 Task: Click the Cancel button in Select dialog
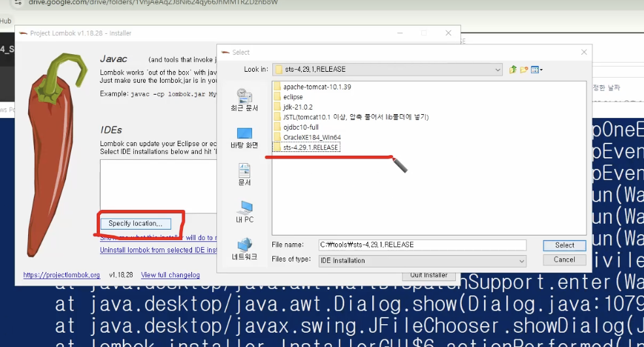(x=564, y=260)
